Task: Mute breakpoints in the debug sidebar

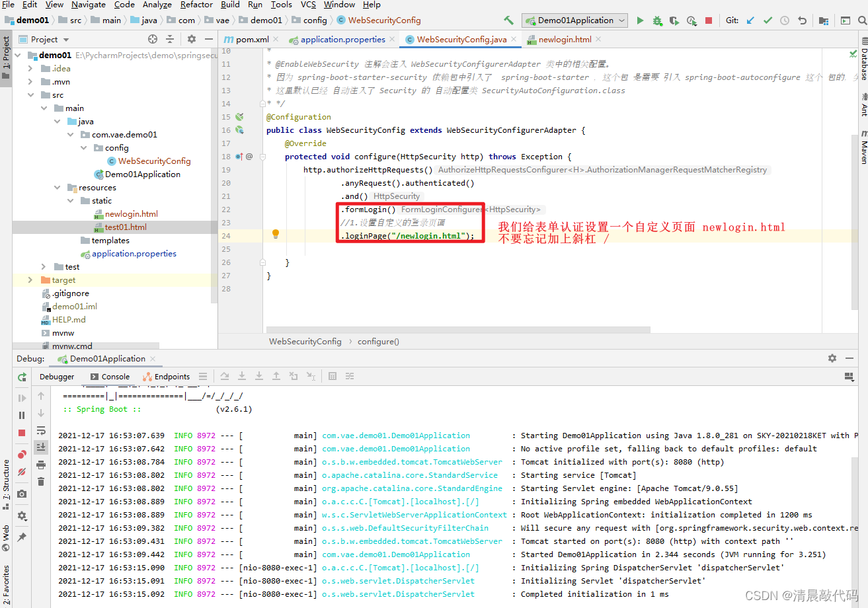Action: click(x=22, y=472)
